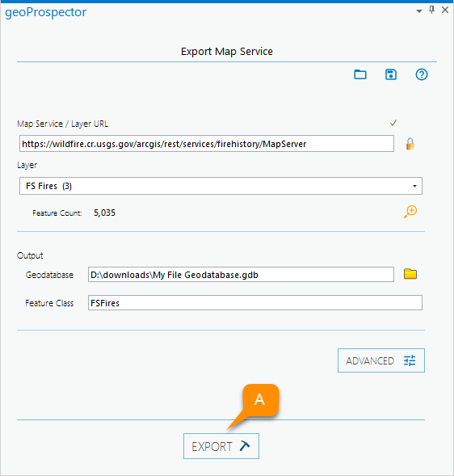454x476 pixels.
Task: Open ADVANCED options
Action: 381,360
